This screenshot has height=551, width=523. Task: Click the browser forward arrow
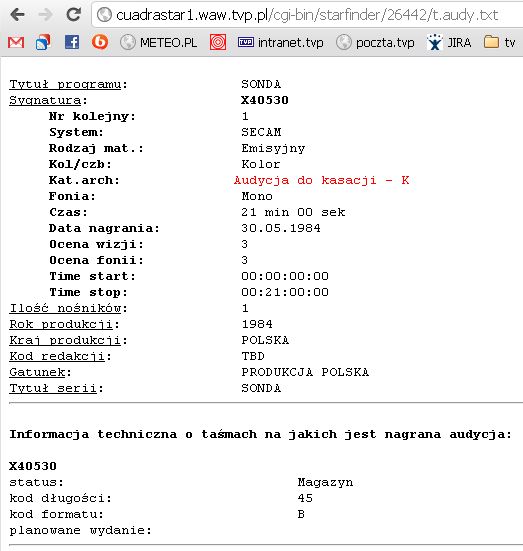45,14
